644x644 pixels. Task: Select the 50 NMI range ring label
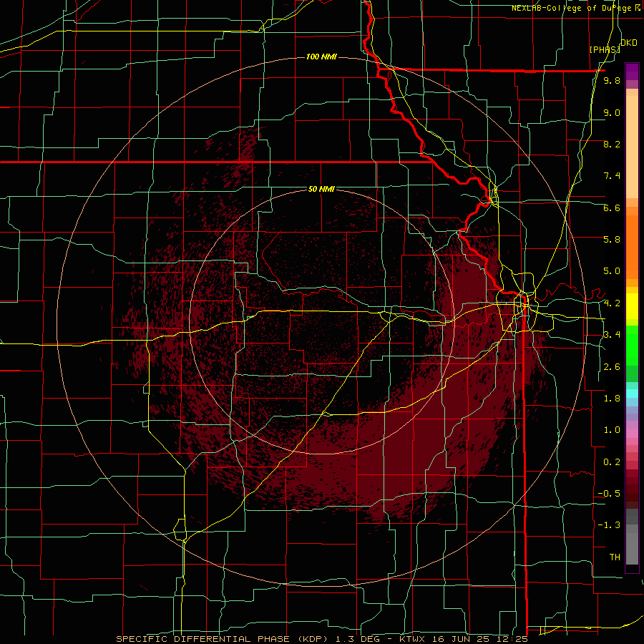point(321,189)
